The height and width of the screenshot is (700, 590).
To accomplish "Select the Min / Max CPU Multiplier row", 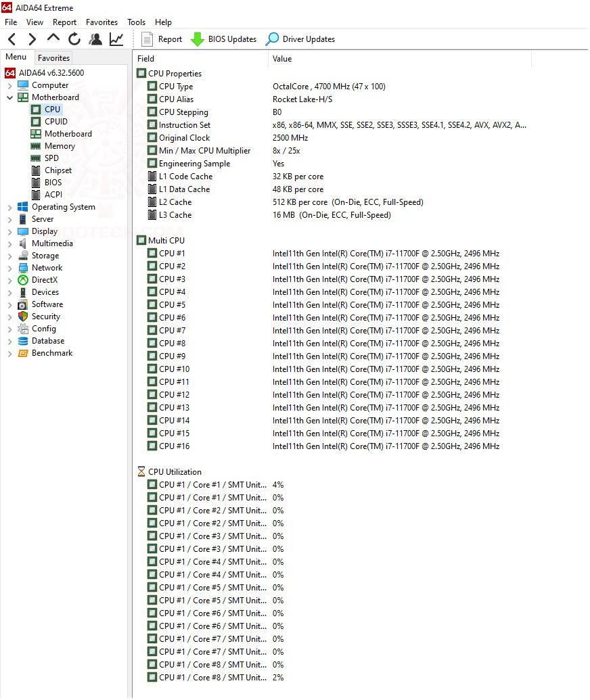I will point(332,151).
